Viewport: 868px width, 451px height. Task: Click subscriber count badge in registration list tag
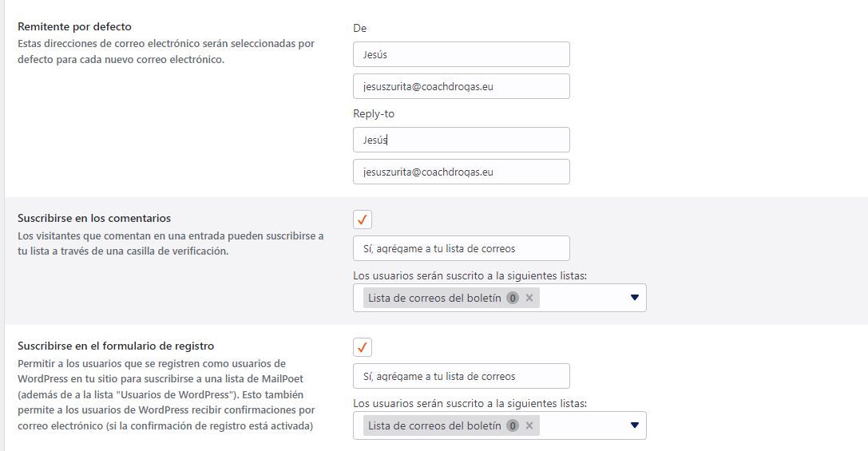tap(513, 425)
